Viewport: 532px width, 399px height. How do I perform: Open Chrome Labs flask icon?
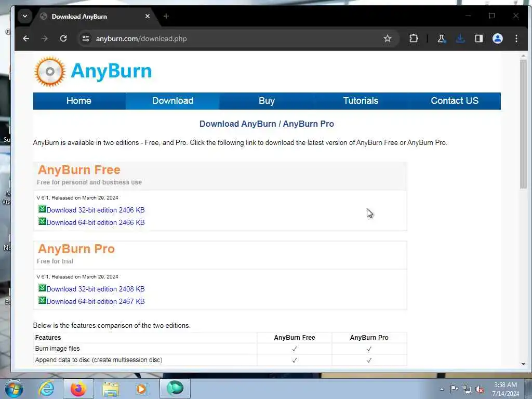(x=442, y=38)
